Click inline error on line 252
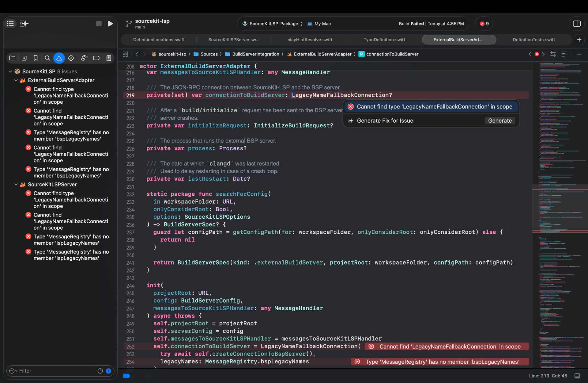 (x=447, y=347)
